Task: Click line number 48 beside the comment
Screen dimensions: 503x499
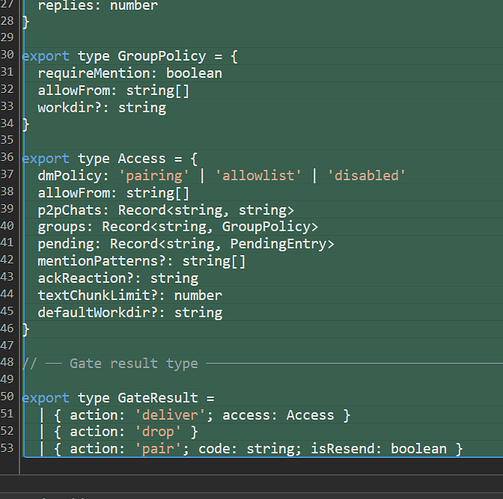Action: coord(7,362)
